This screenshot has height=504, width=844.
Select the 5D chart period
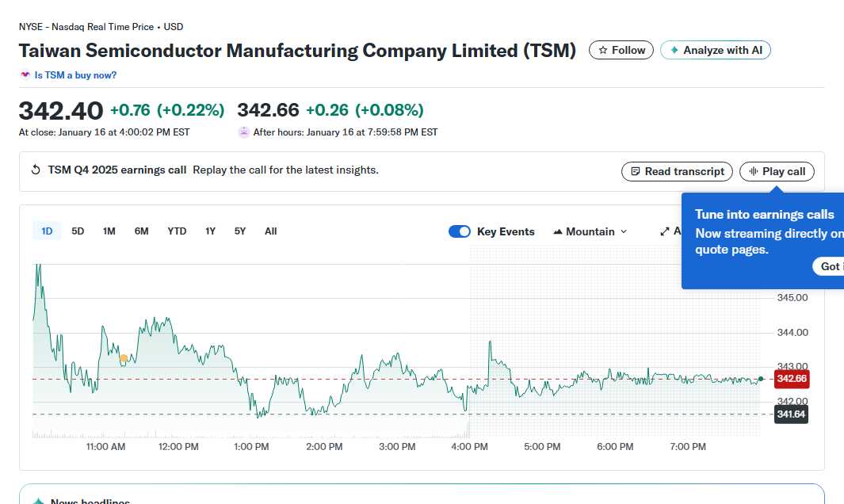[x=78, y=231]
